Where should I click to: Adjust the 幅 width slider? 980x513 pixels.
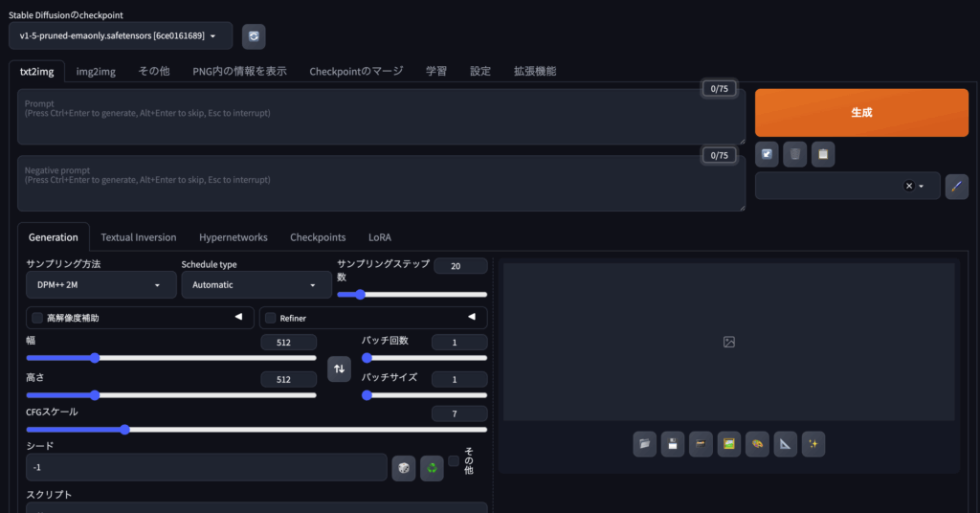pos(171,358)
